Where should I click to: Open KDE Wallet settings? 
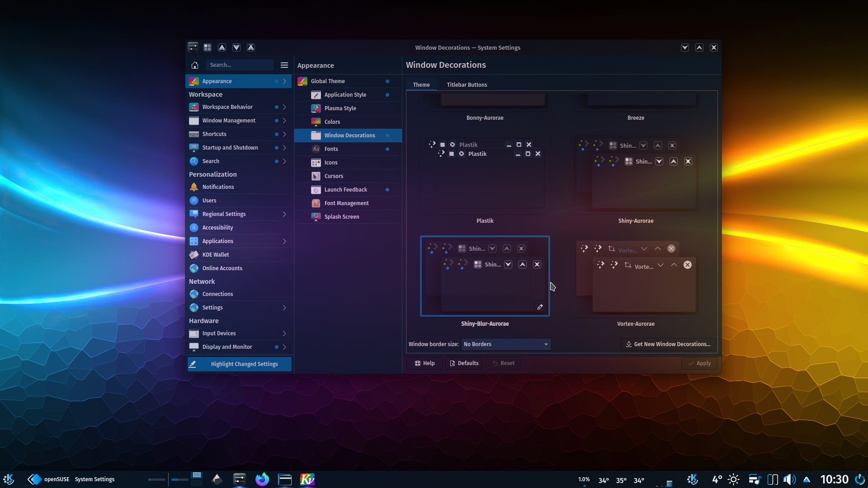pyautogui.click(x=238, y=255)
